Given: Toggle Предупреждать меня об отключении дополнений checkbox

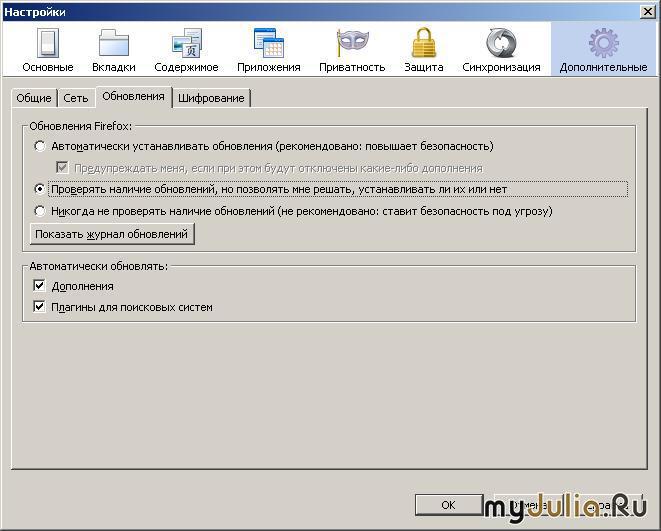Looking at the screenshot, I should [62, 168].
